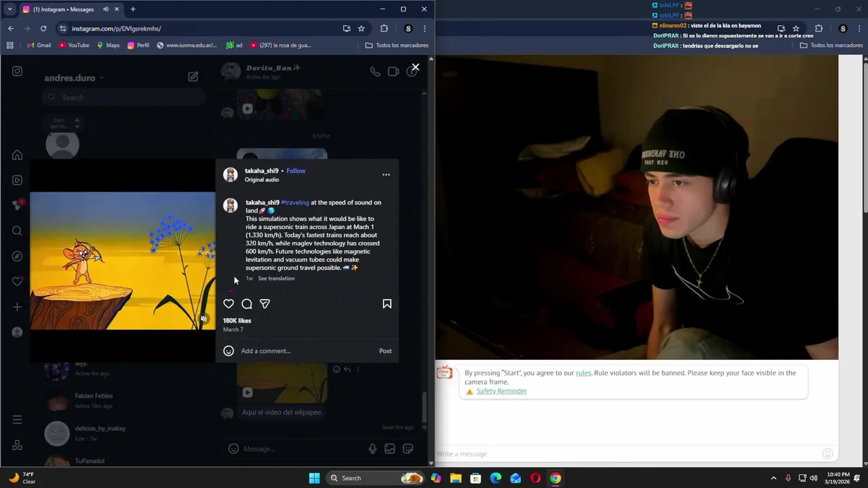Open the Fabian Febles conversation

click(x=122, y=401)
